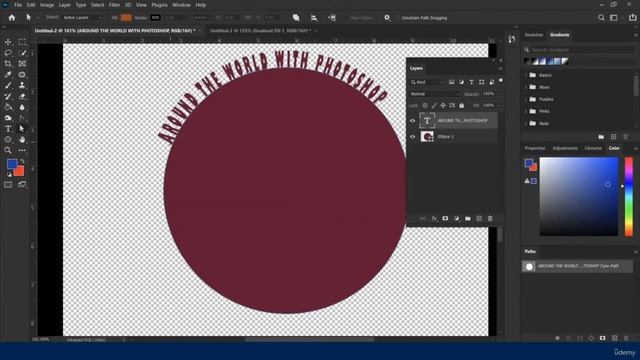This screenshot has width=640, height=360.
Task: Add a layer mask in Layers panel
Action: coord(445,219)
